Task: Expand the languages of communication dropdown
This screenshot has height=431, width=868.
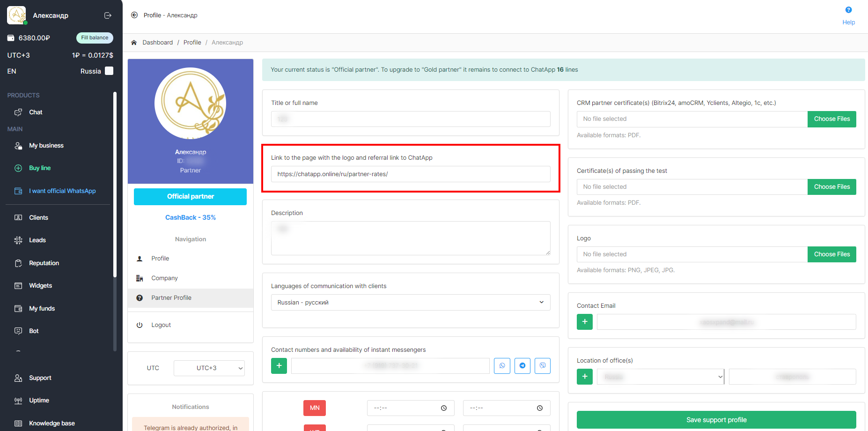Action: coord(410,303)
